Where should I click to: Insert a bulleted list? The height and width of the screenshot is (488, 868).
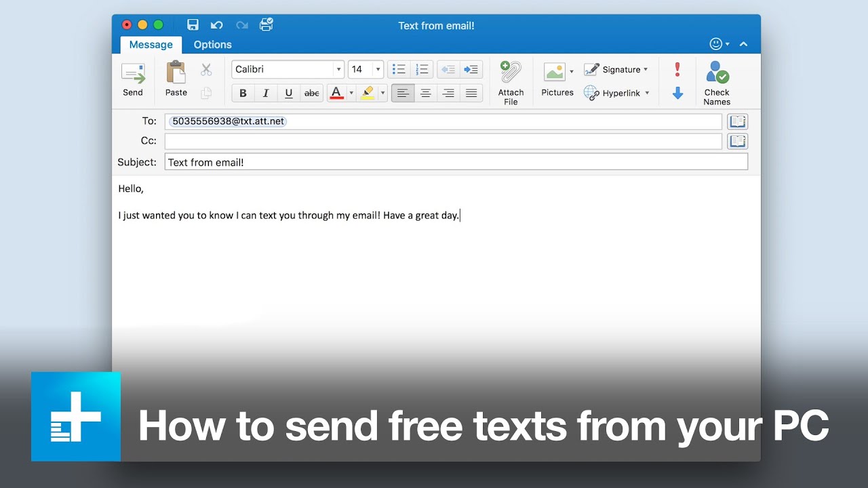pyautogui.click(x=399, y=69)
